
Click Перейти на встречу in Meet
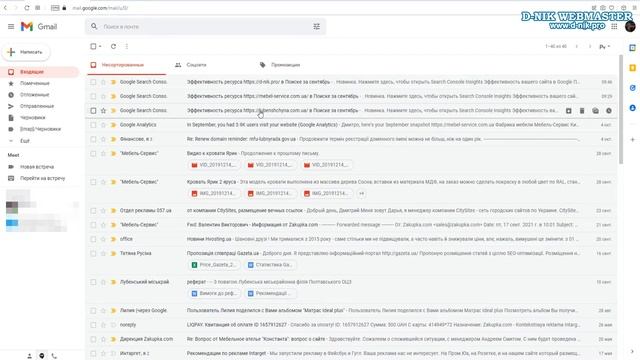pyautogui.click(x=42, y=178)
